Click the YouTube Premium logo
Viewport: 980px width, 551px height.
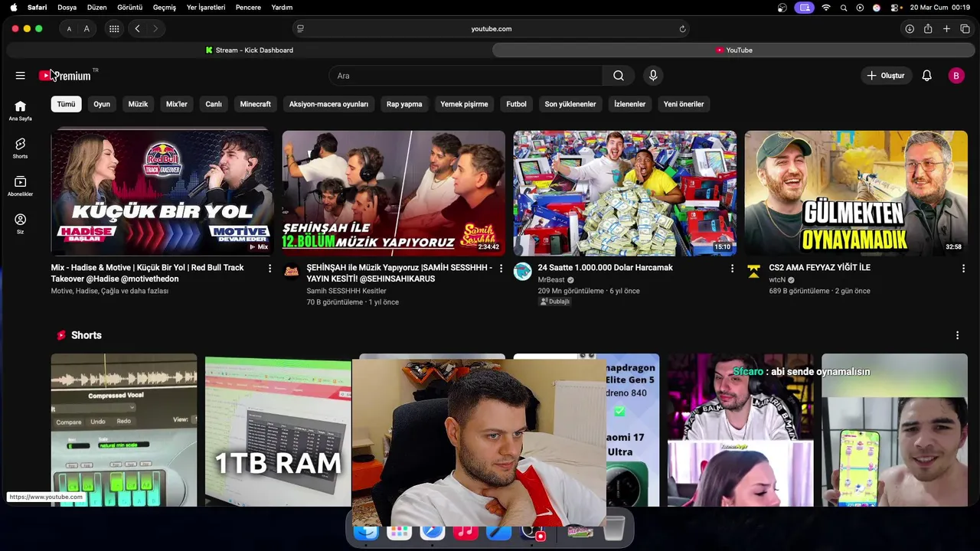click(x=65, y=75)
